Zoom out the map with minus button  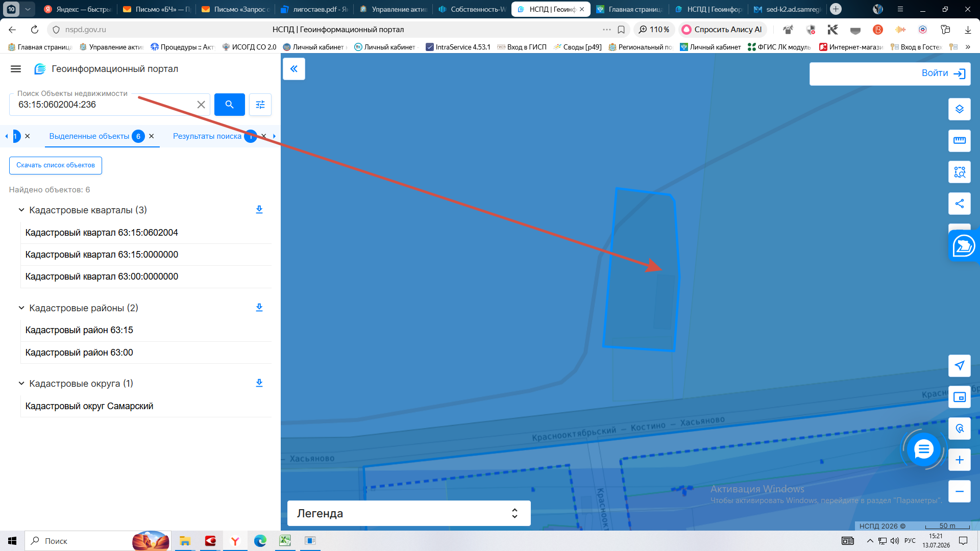pyautogui.click(x=960, y=491)
